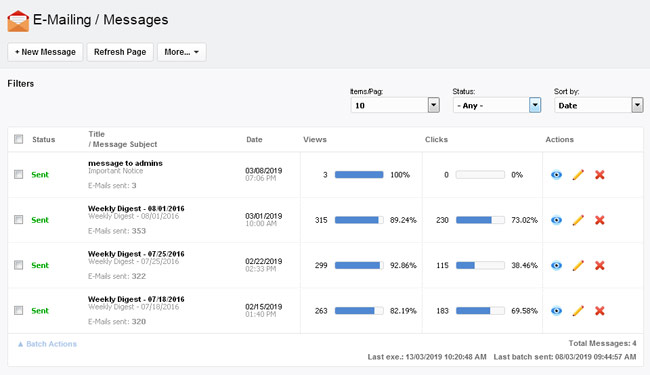
Task: Click the + New Message button
Action: point(45,52)
